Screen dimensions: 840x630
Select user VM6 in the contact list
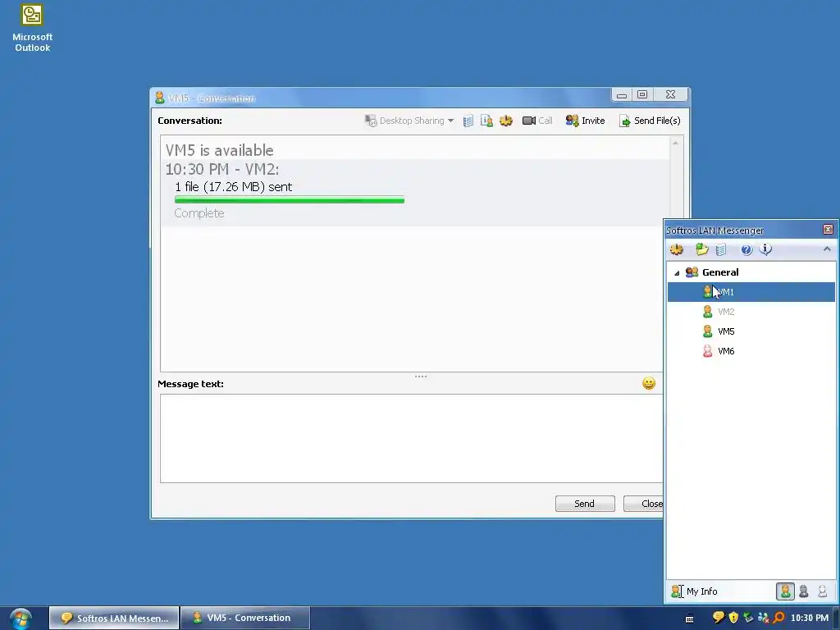[751, 351]
